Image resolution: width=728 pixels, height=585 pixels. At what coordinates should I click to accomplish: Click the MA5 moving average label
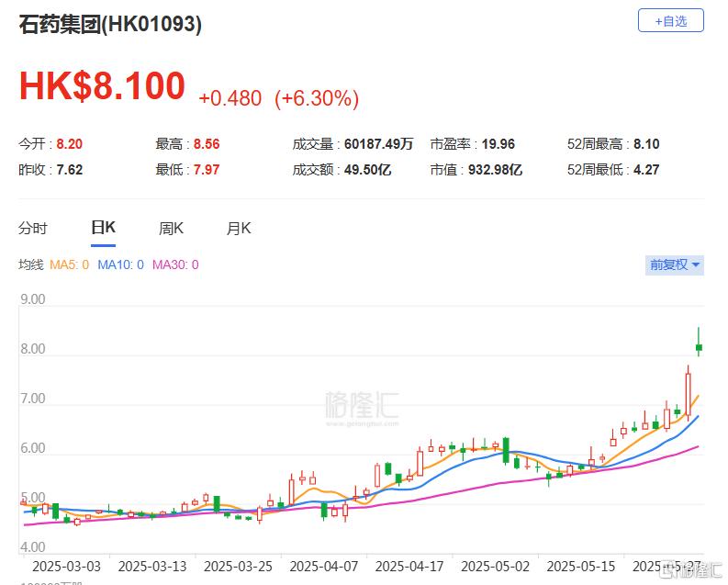pyautogui.click(x=69, y=264)
